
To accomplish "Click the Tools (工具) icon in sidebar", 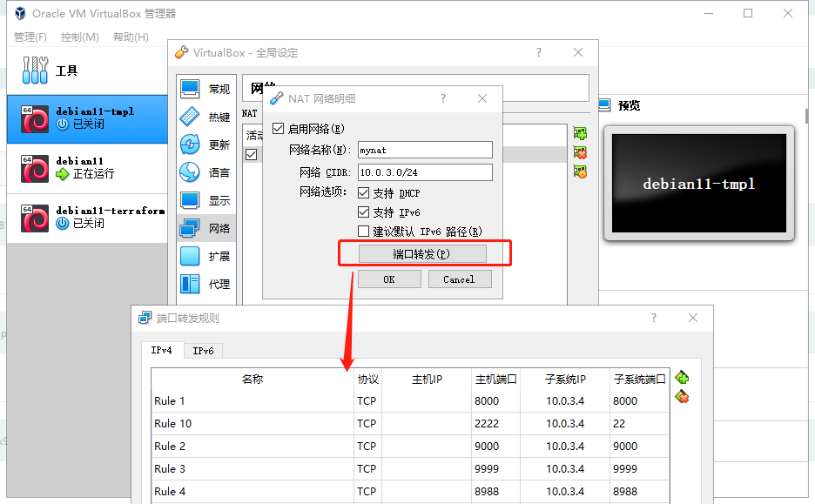I will click(x=35, y=70).
